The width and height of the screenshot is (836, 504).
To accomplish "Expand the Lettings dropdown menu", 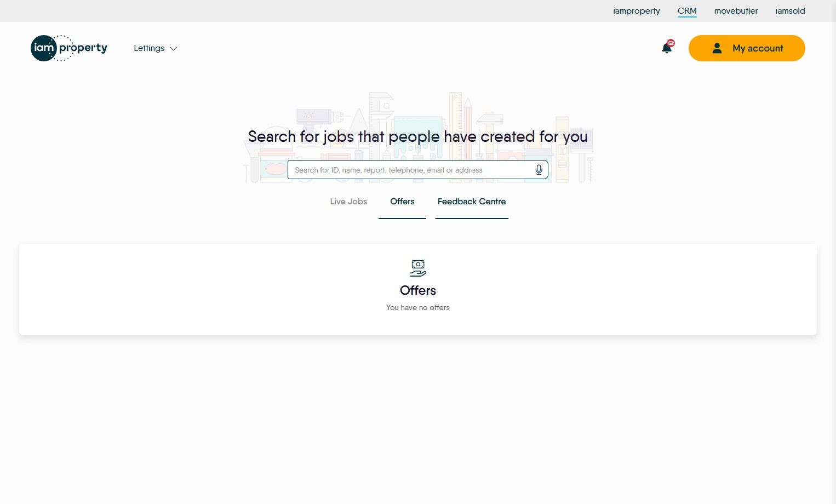I will [155, 48].
